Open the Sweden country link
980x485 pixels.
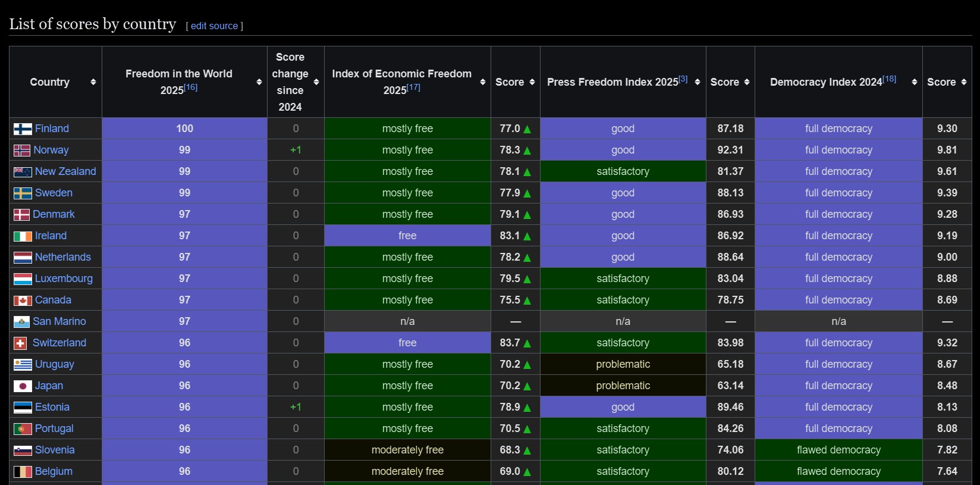(54, 193)
